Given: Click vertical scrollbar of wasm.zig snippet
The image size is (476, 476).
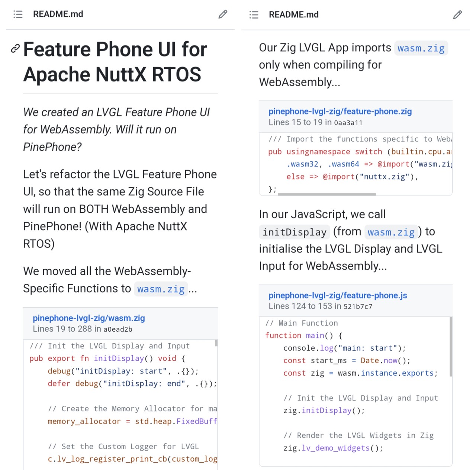Looking at the screenshot, I should [x=216, y=343].
